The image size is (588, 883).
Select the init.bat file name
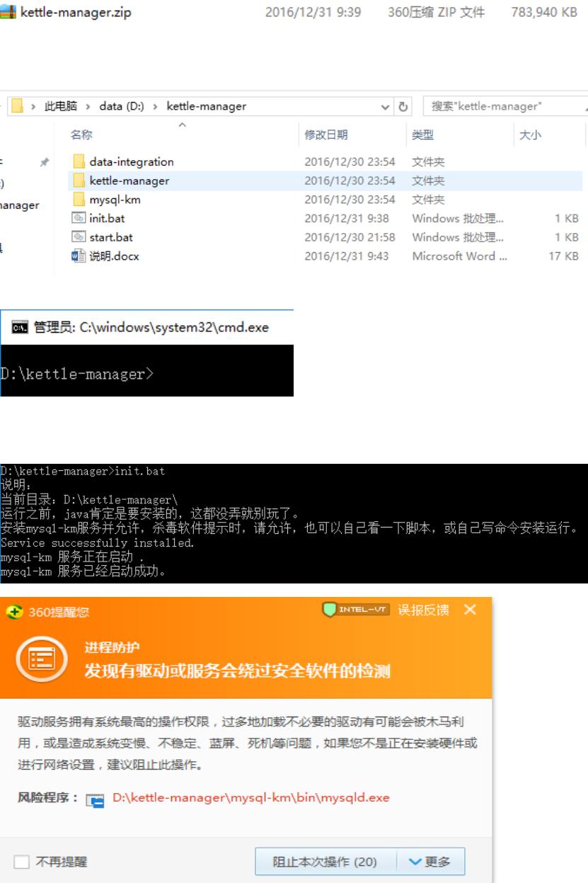[x=107, y=219]
